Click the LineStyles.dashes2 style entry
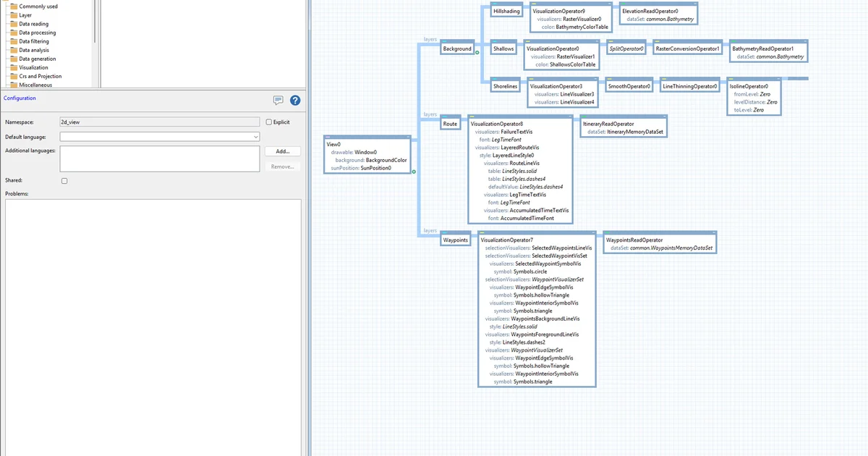 tap(523, 342)
